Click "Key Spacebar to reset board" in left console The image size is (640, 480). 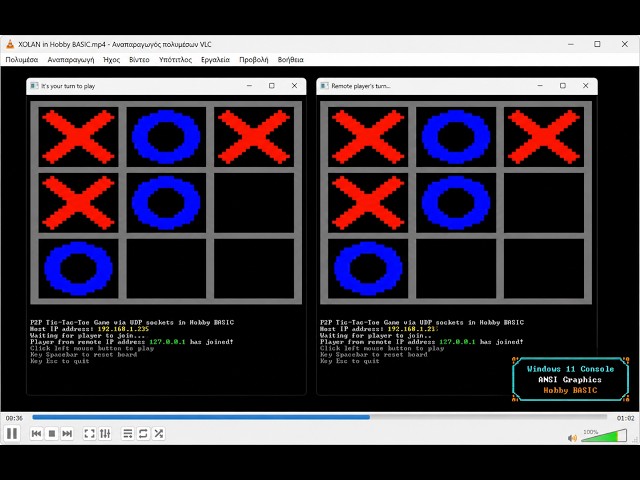click(x=84, y=355)
